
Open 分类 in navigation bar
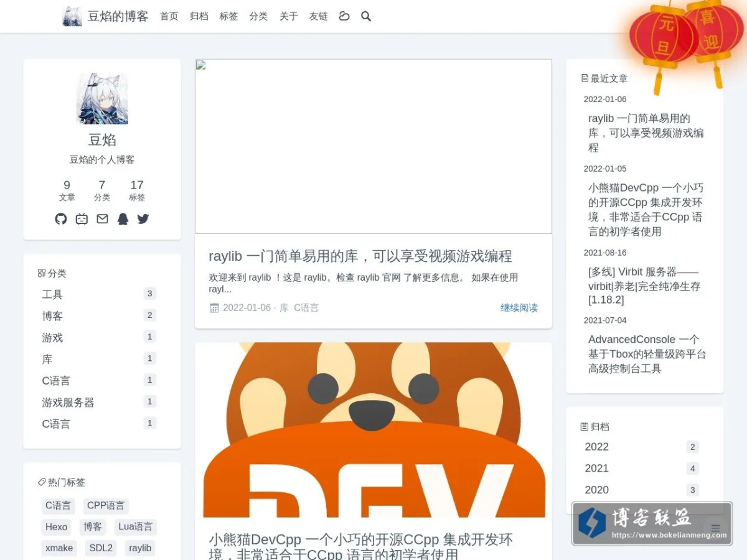point(258,16)
